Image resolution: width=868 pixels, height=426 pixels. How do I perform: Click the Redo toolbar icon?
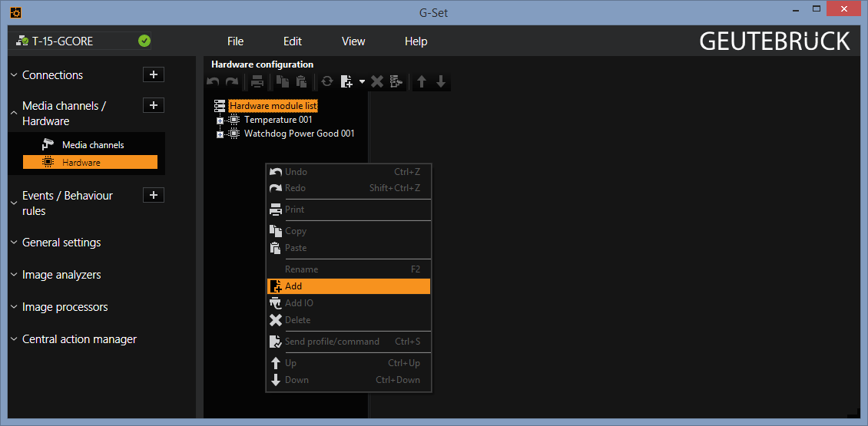tap(231, 82)
